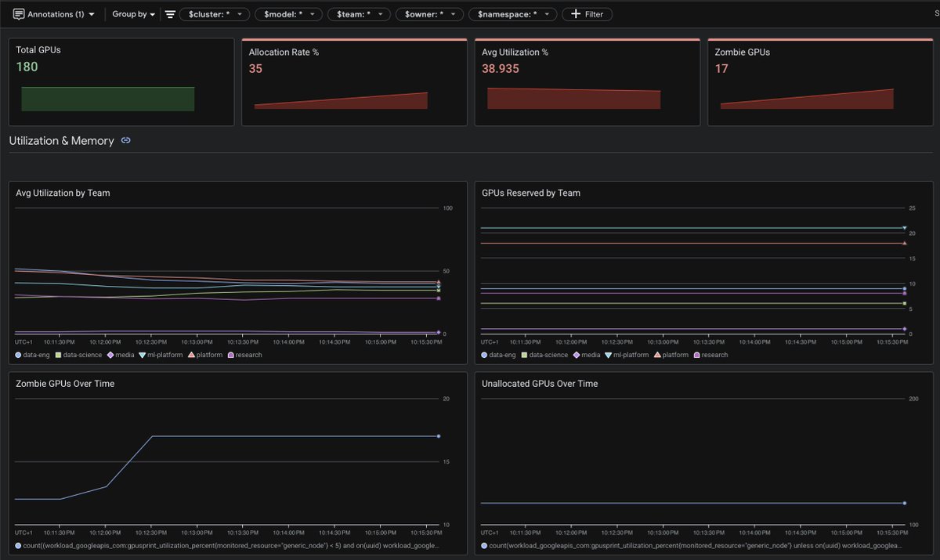The width and height of the screenshot is (940, 560).
Task: Open the Allocation Rate % scorecard sparkline
Action: pos(341,100)
